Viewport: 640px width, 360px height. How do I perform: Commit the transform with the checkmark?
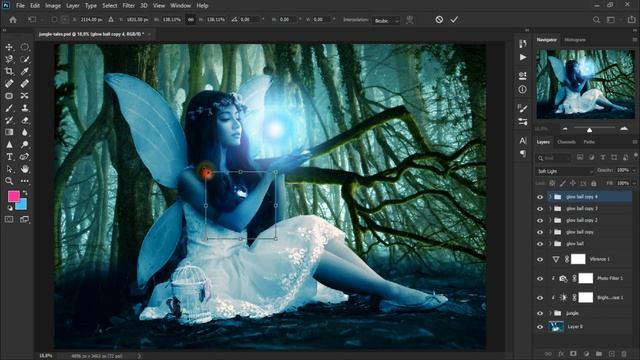pyautogui.click(x=454, y=20)
